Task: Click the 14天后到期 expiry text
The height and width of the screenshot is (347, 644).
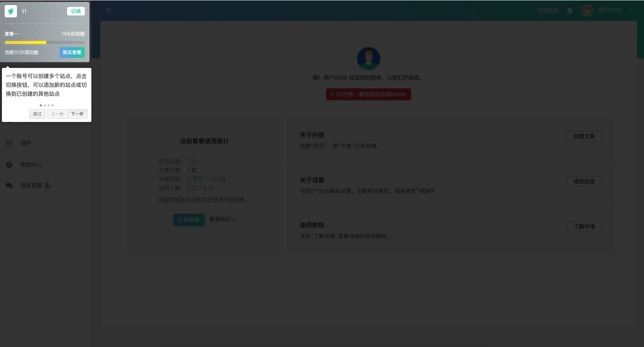Action: click(x=73, y=34)
